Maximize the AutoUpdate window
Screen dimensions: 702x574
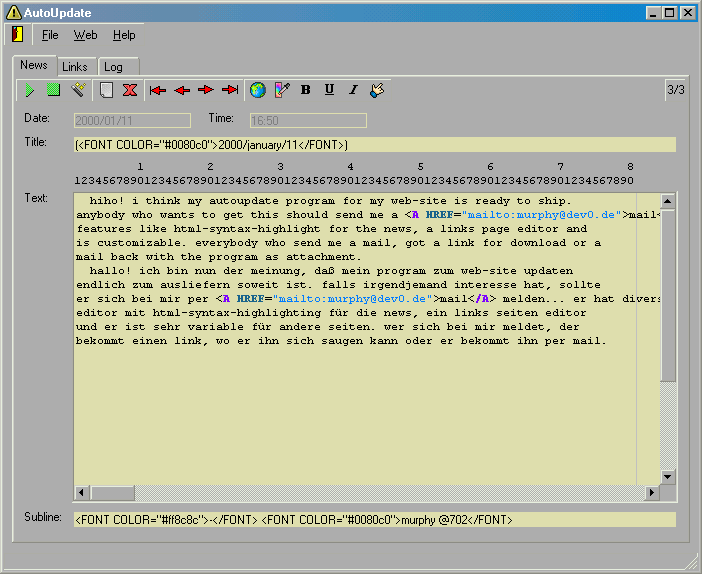click(670, 13)
